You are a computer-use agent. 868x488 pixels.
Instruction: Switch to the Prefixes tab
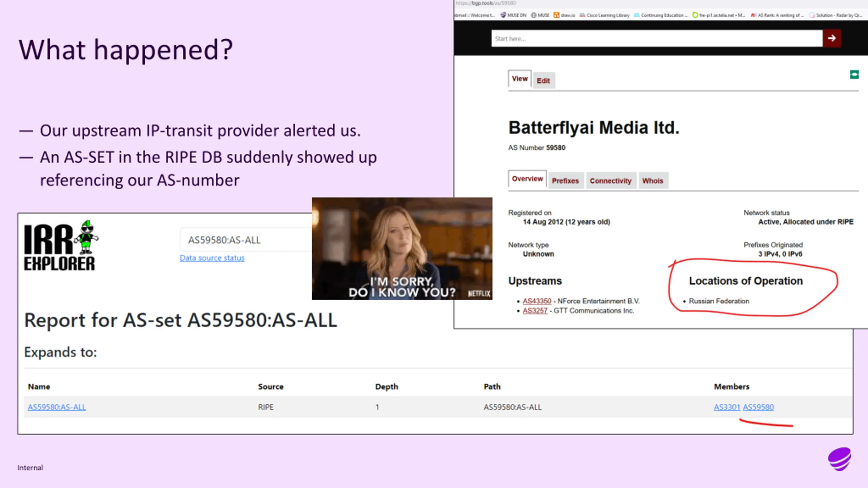565,181
